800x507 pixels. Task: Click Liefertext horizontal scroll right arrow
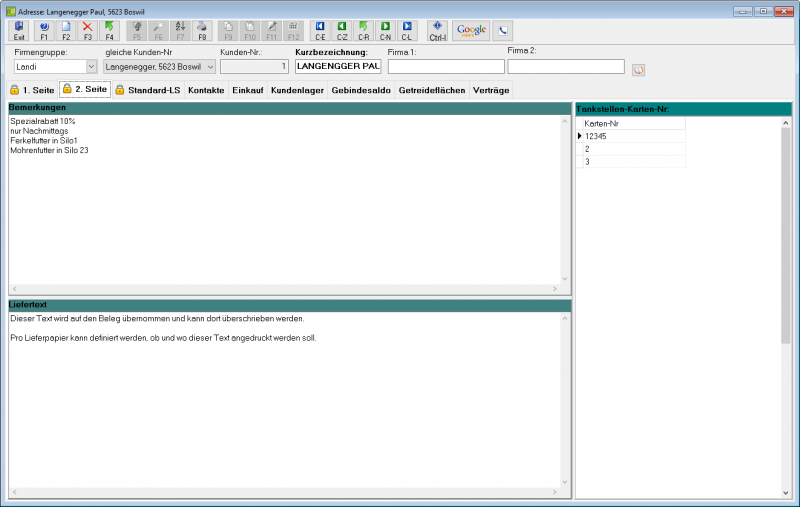pos(555,492)
